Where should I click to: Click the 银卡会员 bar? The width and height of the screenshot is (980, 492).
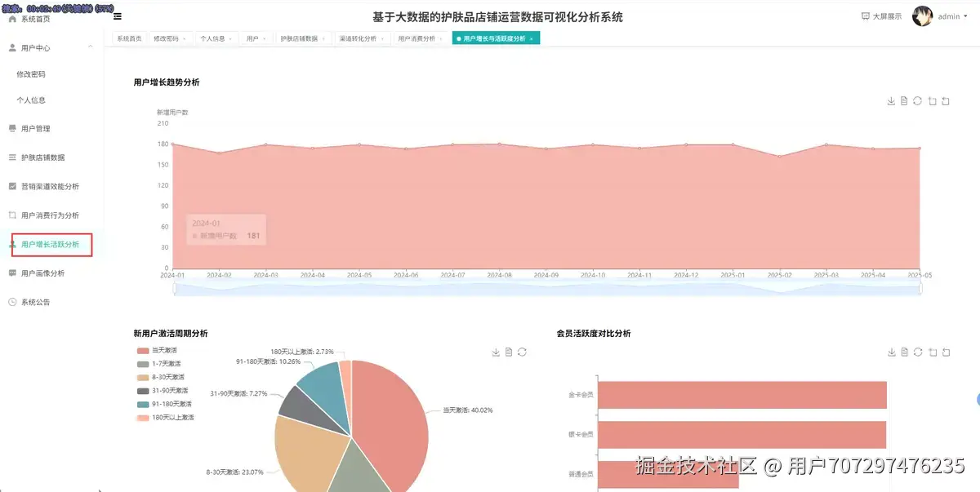(x=742, y=435)
